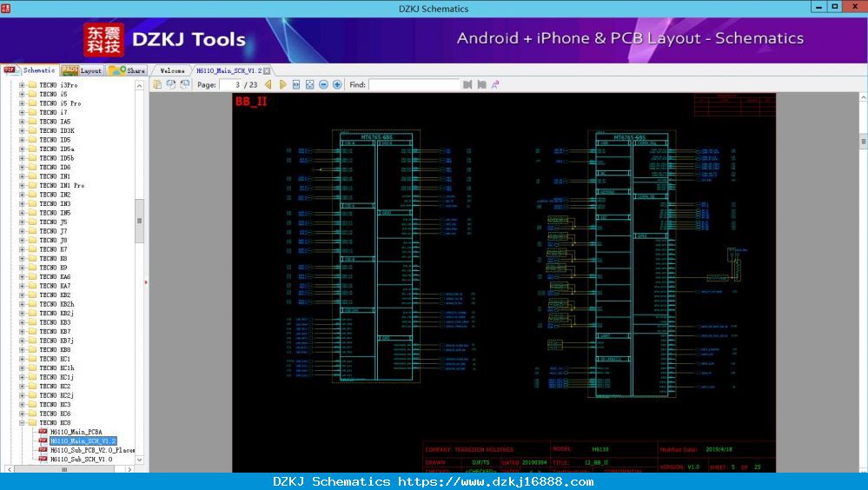Expand the TECNO KC1 folder
The width and height of the screenshot is (868, 490).
pyautogui.click(x=22, y=359)
